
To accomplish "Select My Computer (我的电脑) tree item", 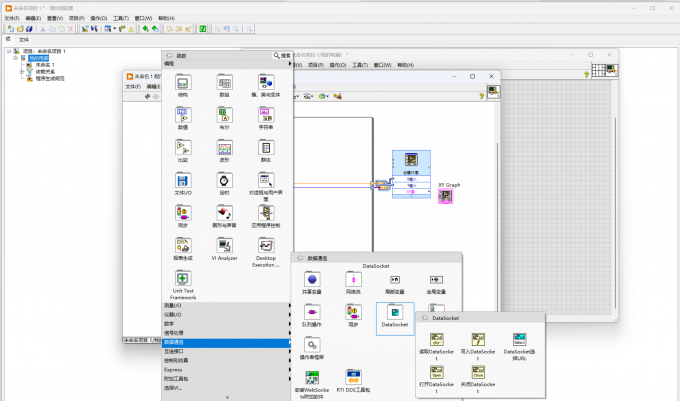I will coord(39,58).
